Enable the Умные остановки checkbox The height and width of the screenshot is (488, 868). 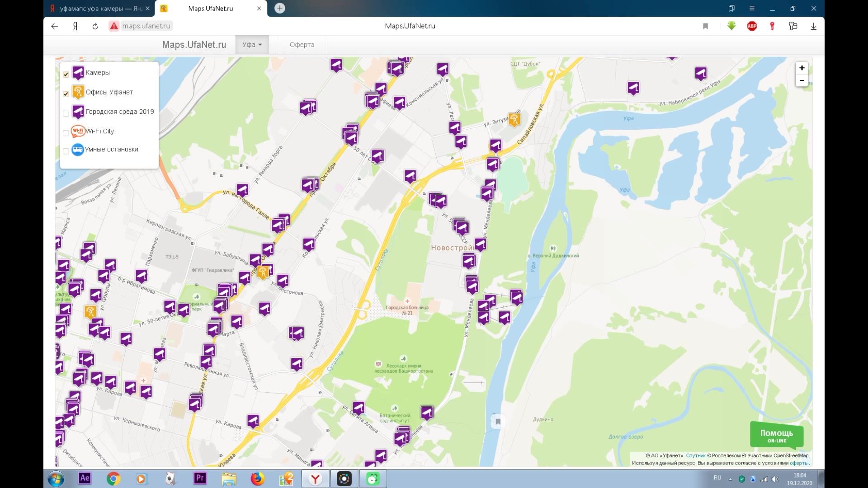66,151
